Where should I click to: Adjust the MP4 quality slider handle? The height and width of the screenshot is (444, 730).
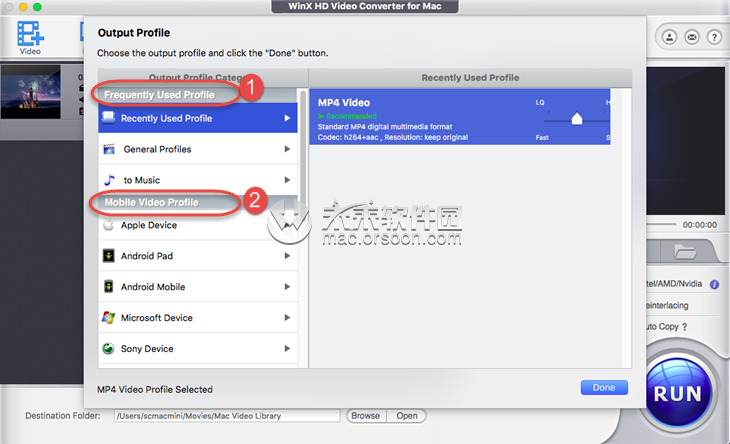[x=577, y=118]
